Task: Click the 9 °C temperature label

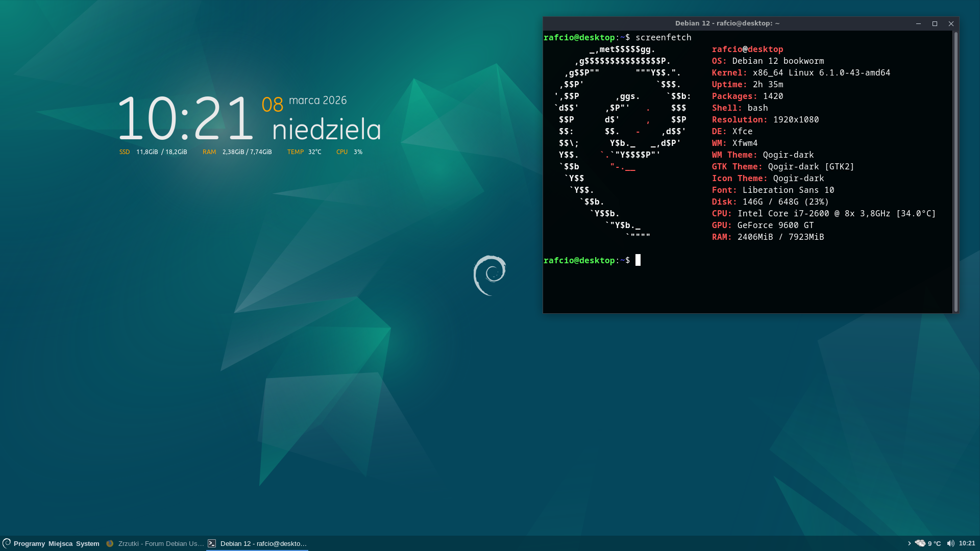Action: coord(934,543)
